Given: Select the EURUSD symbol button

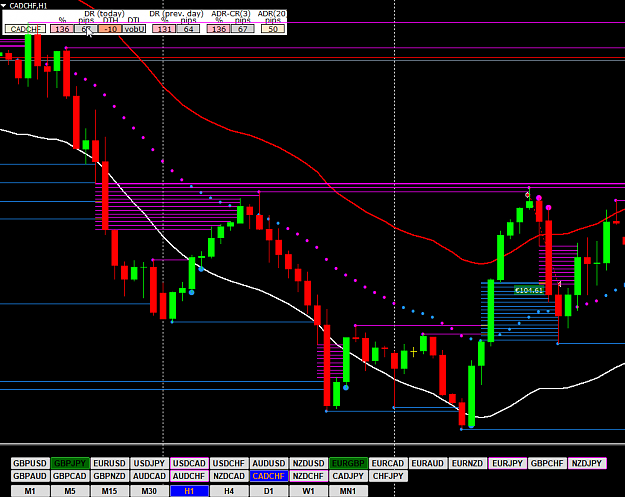Looking at the screenshot, I should point(110,463).
